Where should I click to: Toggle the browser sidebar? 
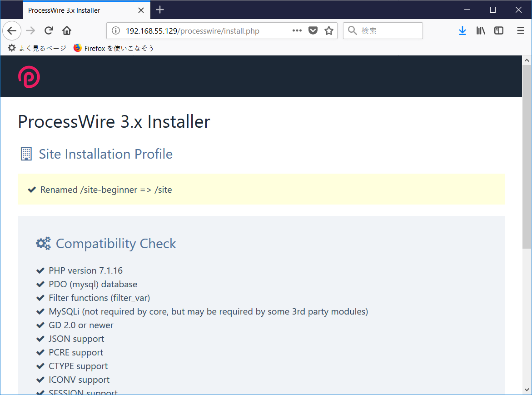pyautogui.click(x=499, y=30)
